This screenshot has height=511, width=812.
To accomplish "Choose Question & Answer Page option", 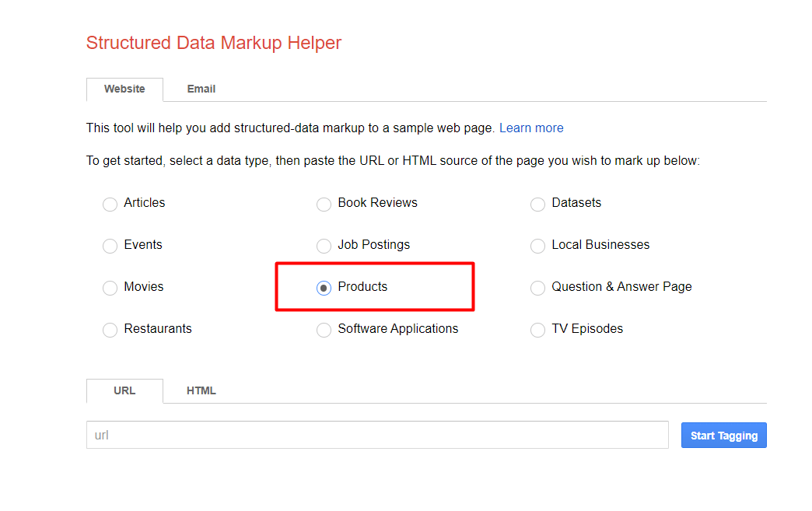I will point(537,289).
